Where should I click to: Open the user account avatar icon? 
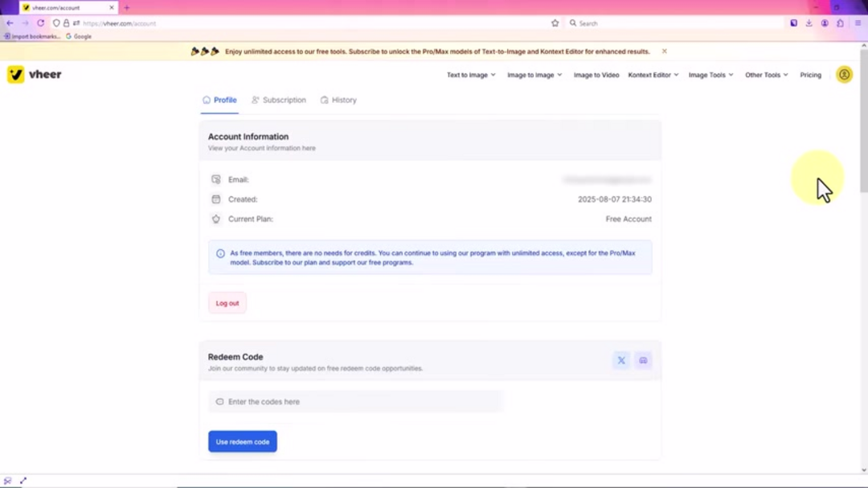tap(844, 75)
